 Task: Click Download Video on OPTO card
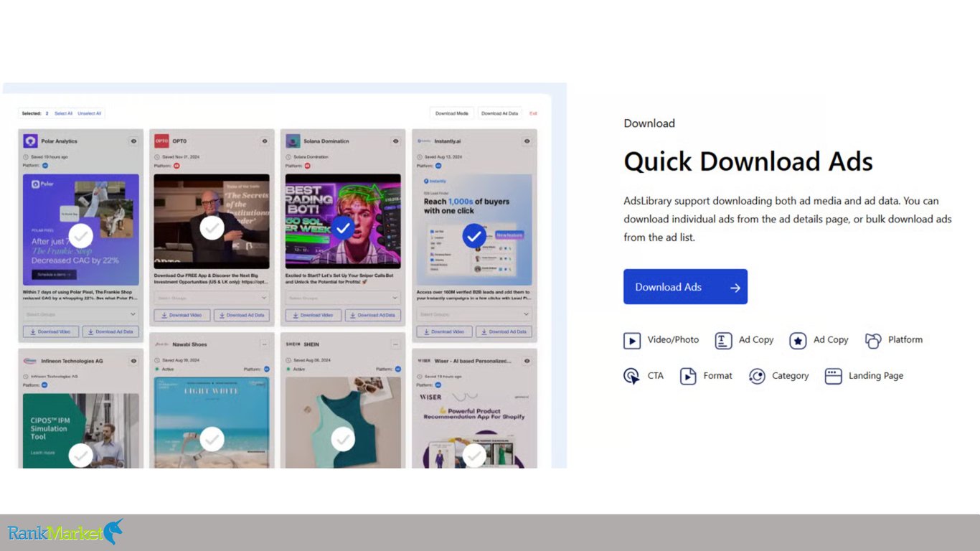182,315
